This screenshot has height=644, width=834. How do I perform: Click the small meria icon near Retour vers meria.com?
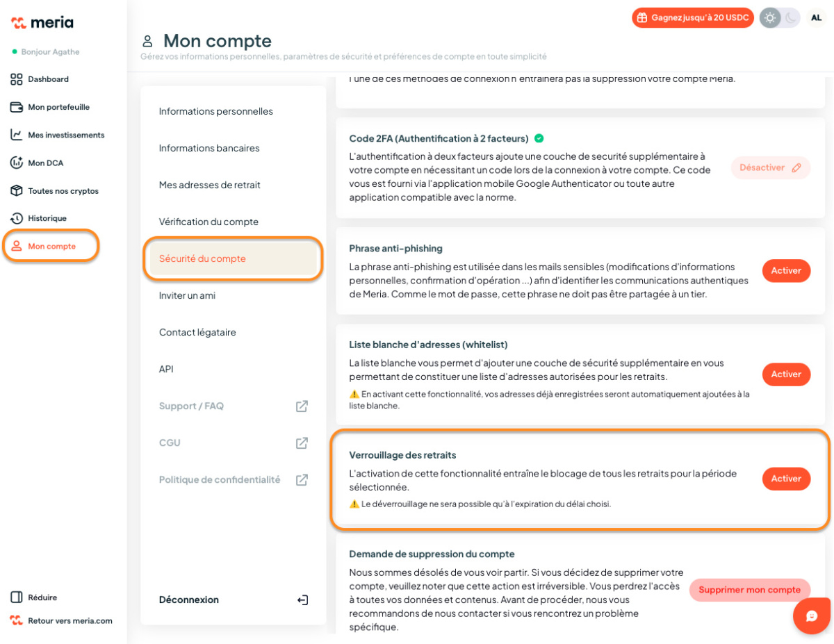17,620
